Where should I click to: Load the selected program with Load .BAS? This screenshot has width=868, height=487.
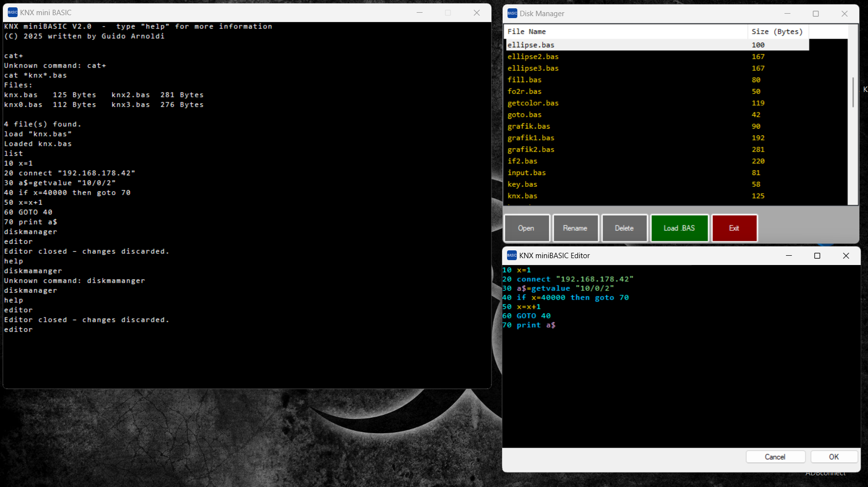click(x=679, y=228)
